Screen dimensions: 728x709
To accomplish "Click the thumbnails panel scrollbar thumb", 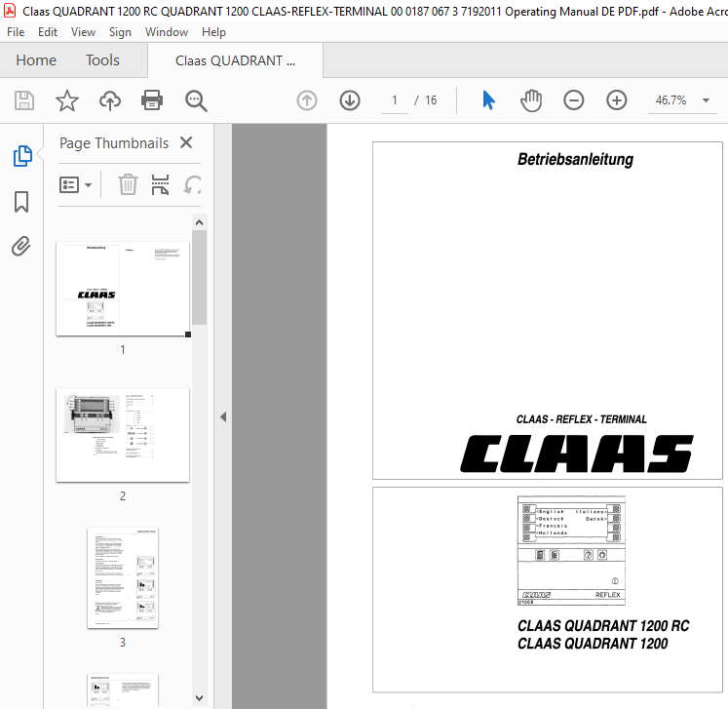I will click(199, 277).
